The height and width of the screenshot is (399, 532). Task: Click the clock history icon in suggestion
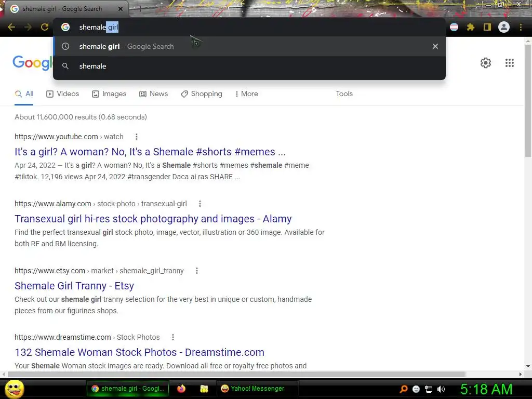click(x=65, y=46)
